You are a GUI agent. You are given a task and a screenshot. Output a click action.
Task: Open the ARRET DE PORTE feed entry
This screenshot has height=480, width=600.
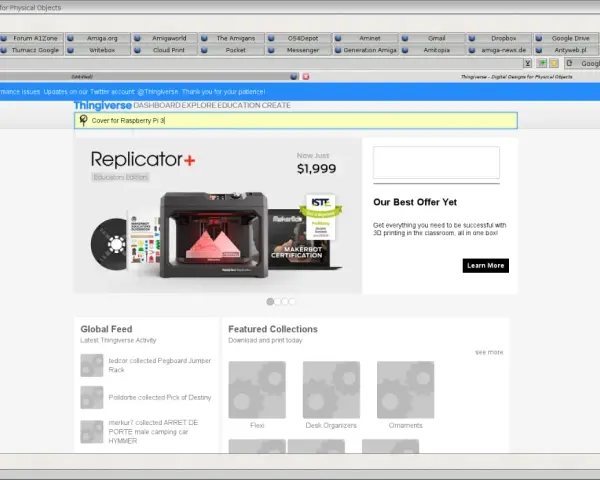(153, 432)
